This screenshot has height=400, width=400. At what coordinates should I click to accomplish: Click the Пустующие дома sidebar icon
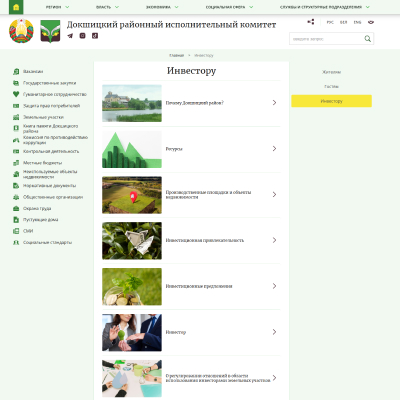(16, 220)
